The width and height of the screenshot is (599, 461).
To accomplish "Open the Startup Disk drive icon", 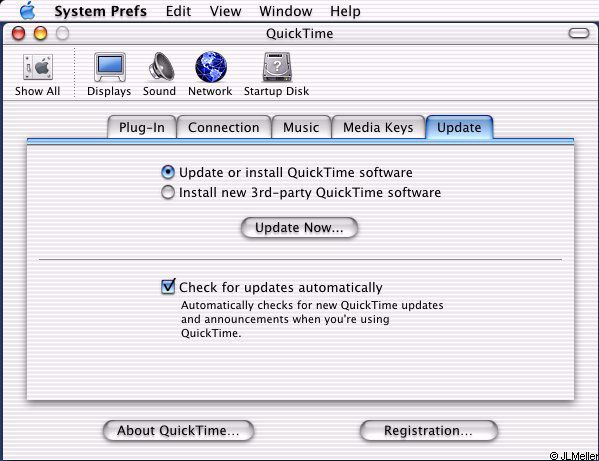I will [x=277, y=67].
